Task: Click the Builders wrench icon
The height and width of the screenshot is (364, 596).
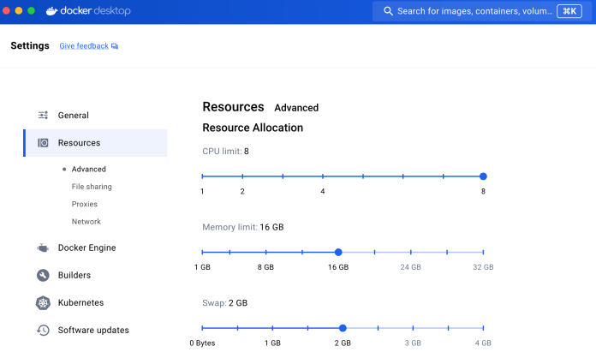Action: coord(43,276)
